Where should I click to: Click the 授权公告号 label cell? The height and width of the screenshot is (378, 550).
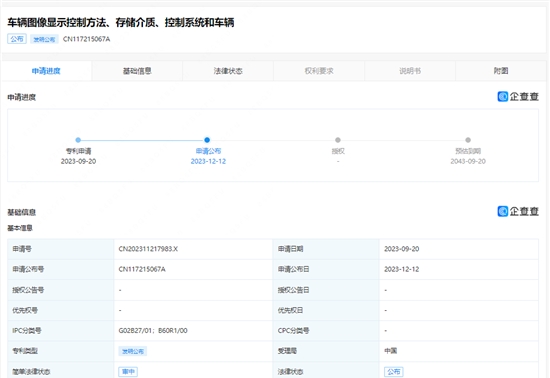pyautogui.click(x=61, y=290)
